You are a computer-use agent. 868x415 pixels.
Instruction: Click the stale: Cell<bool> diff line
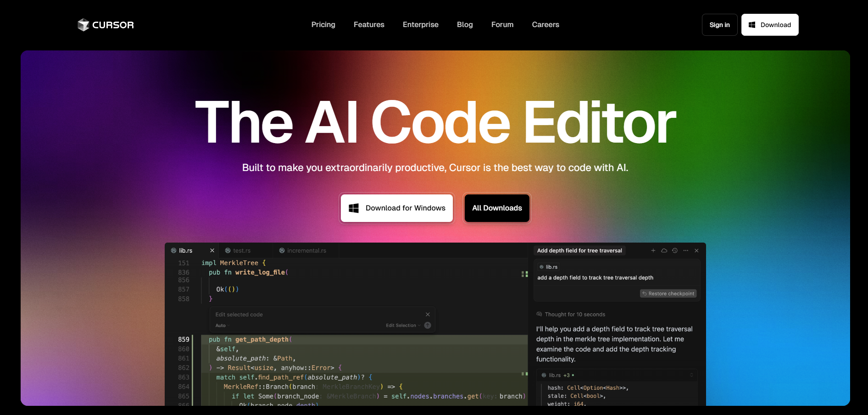point(576,396)
